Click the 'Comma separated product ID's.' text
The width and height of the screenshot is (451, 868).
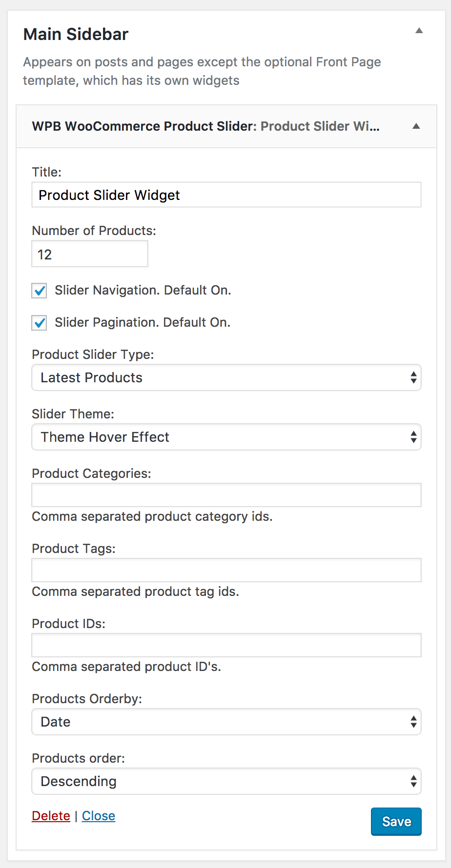point(126,667)
